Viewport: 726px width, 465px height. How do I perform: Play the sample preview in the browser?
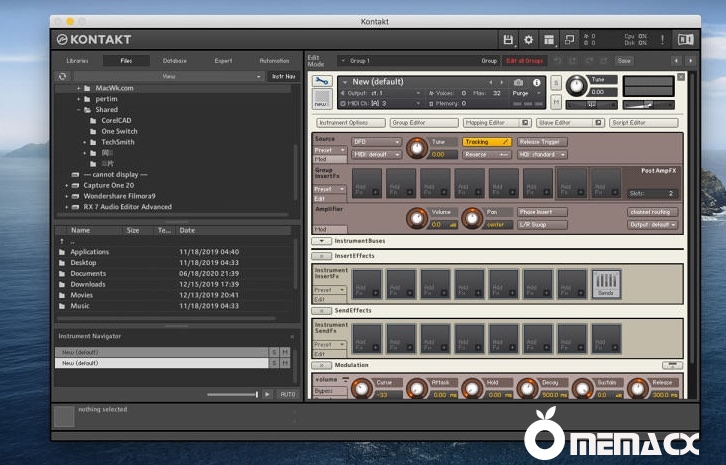[x=267, y=394]
